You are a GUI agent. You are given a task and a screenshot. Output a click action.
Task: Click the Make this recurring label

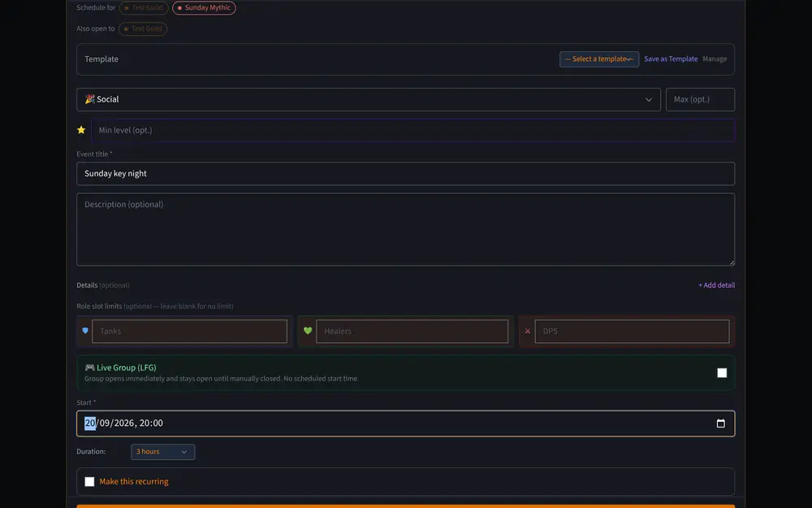[x=134, y=481]
